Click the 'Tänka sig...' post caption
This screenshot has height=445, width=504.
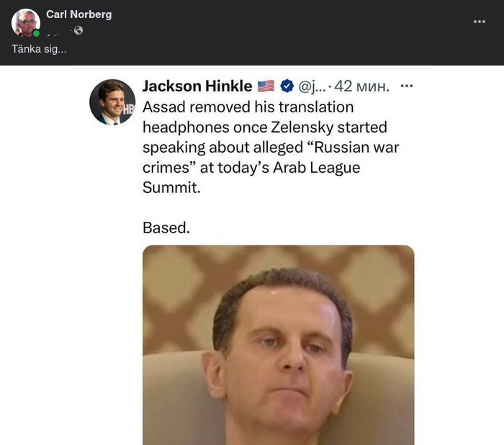point(39,49)
